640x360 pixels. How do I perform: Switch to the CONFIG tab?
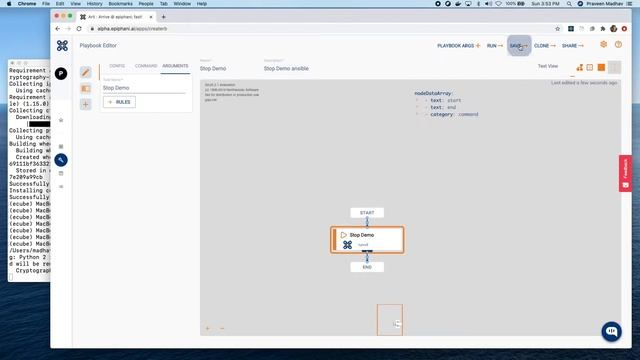point(117,66)
